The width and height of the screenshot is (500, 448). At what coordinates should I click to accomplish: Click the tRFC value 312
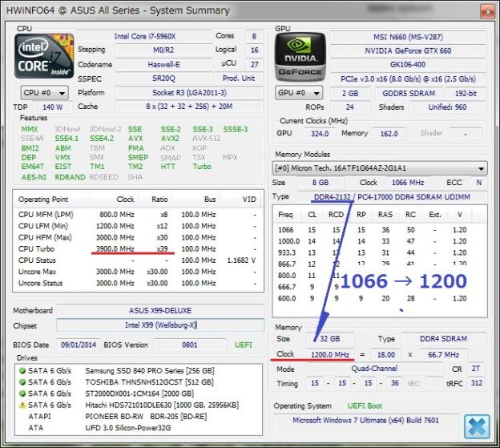click(x=477, y=383)
